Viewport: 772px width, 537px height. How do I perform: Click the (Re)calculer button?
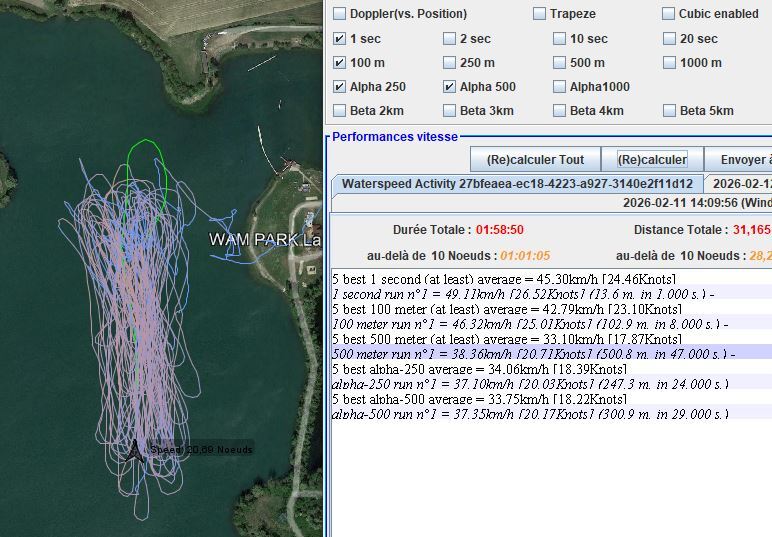[652, 159]
